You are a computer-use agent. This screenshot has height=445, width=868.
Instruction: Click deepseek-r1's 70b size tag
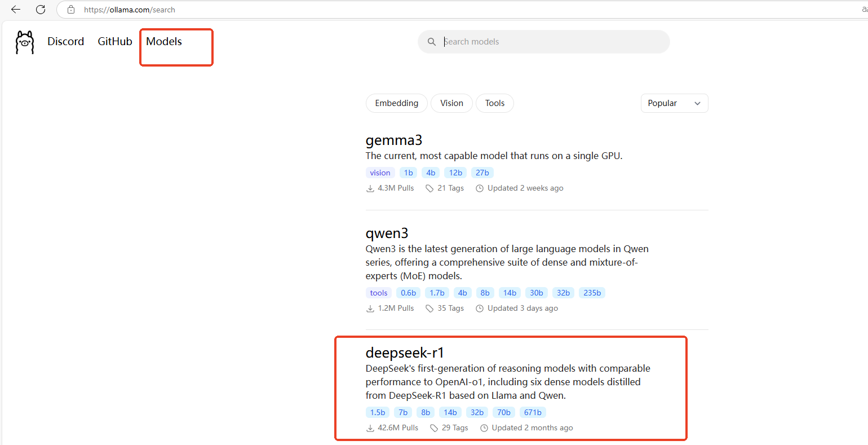pos(504,413)
